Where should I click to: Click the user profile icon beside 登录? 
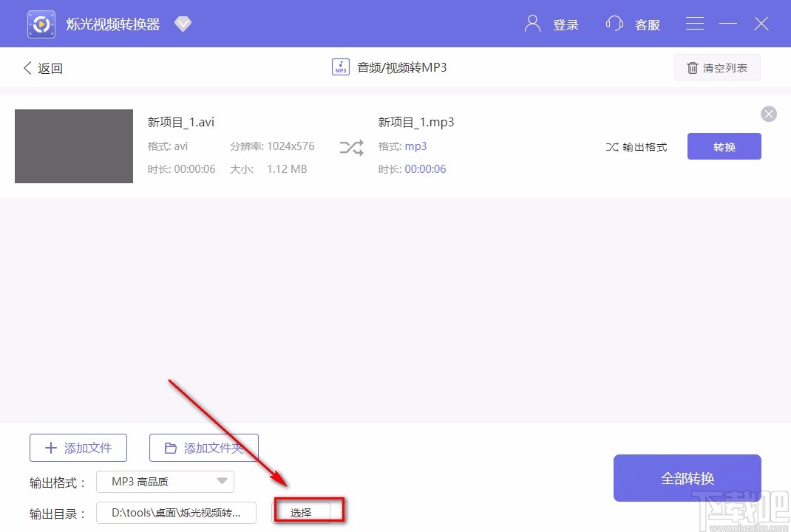coord(532,23)
